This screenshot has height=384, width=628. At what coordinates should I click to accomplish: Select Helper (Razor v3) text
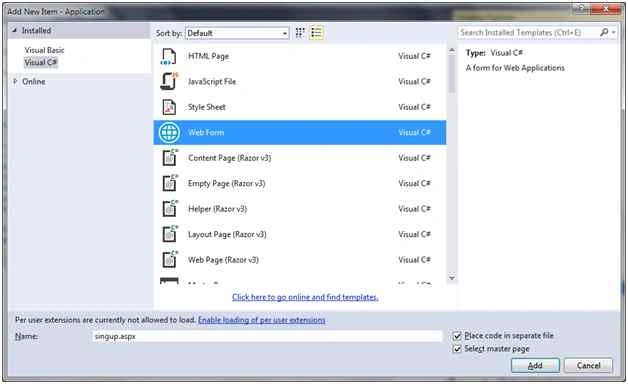(217, 209)
